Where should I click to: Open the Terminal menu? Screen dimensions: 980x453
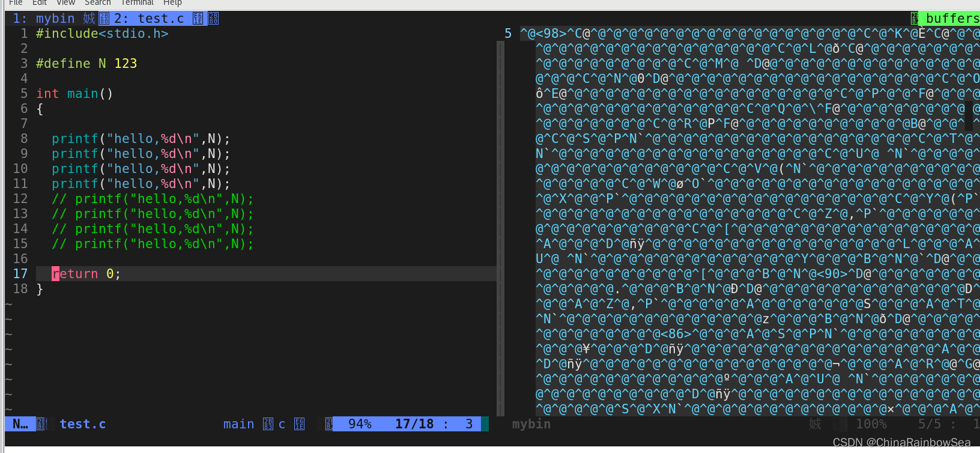pyautogui.click(x=137, y=3)
